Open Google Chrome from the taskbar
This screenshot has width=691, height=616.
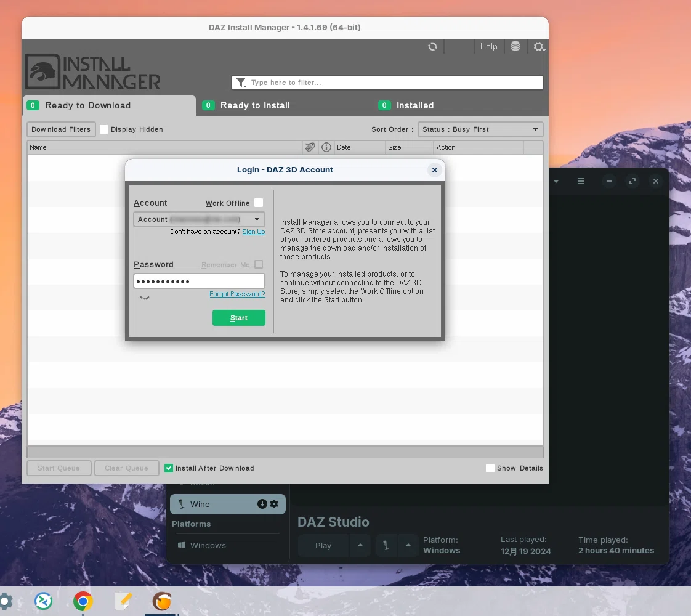83,601
